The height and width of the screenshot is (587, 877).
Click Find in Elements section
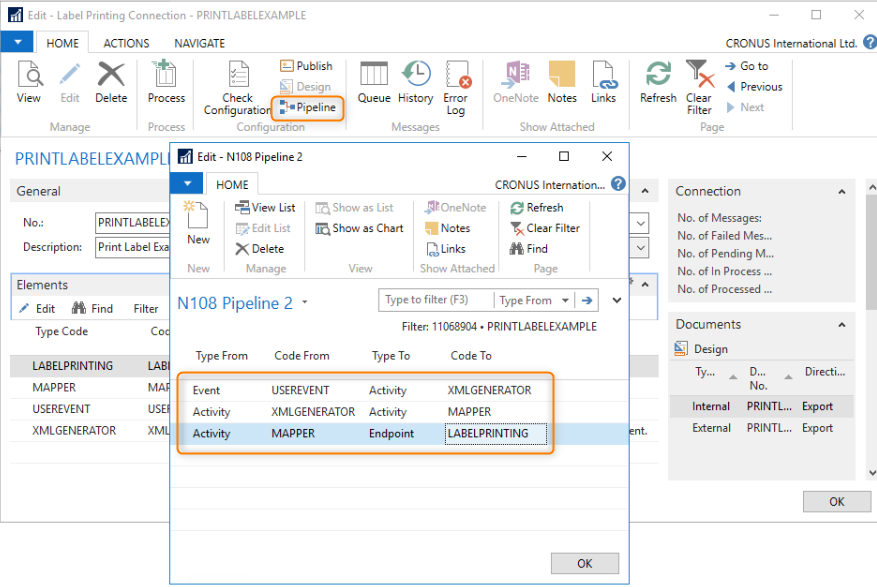93,309
